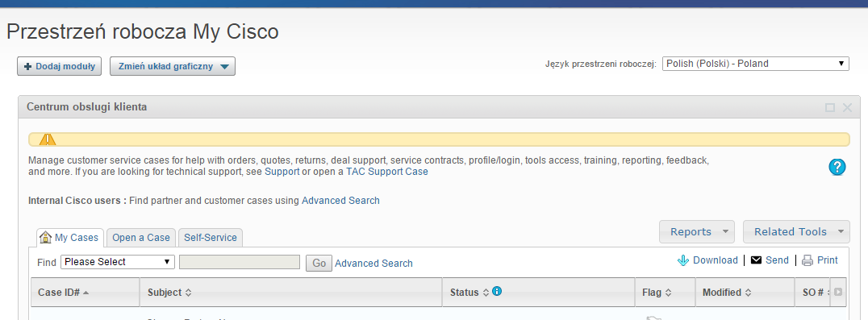
Task: Maximize the Centrum obslugi klienta module
Action: pyautogui.click(x=830, y=107)
